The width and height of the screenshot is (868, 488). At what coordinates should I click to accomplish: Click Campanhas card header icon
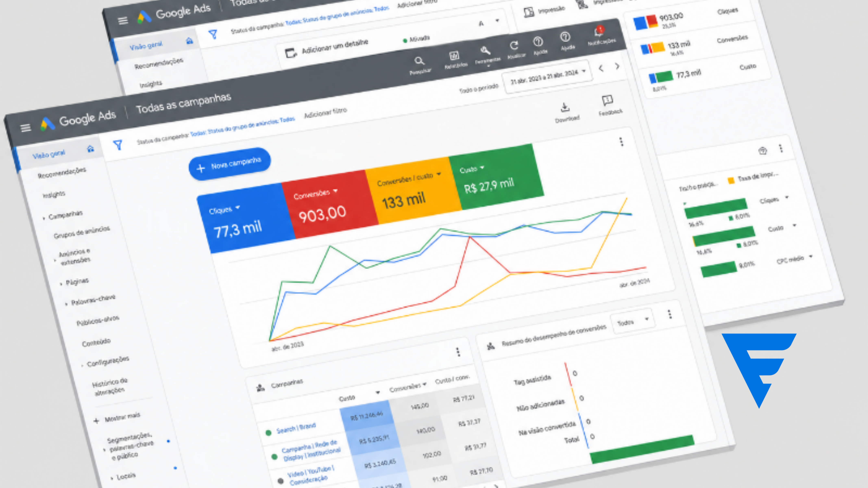pyautogui.click(x=260, y=388)
